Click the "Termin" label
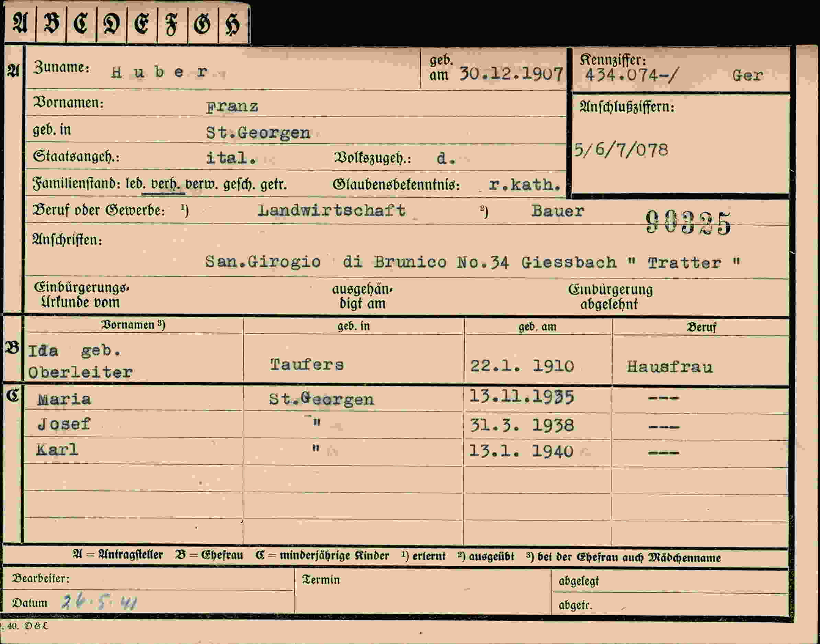 pos(321,579)
